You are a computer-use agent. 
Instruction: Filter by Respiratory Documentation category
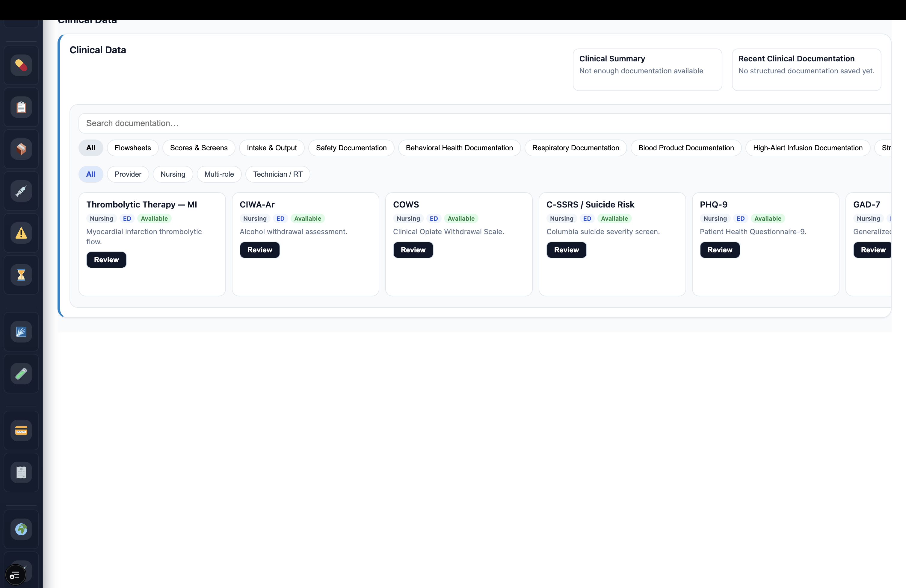(576, 148)
